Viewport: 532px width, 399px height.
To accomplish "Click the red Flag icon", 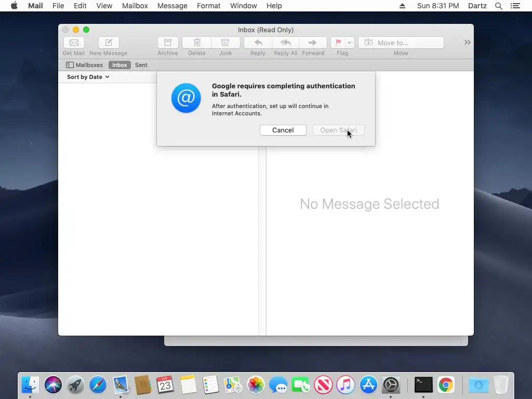I will pos(338,43).
